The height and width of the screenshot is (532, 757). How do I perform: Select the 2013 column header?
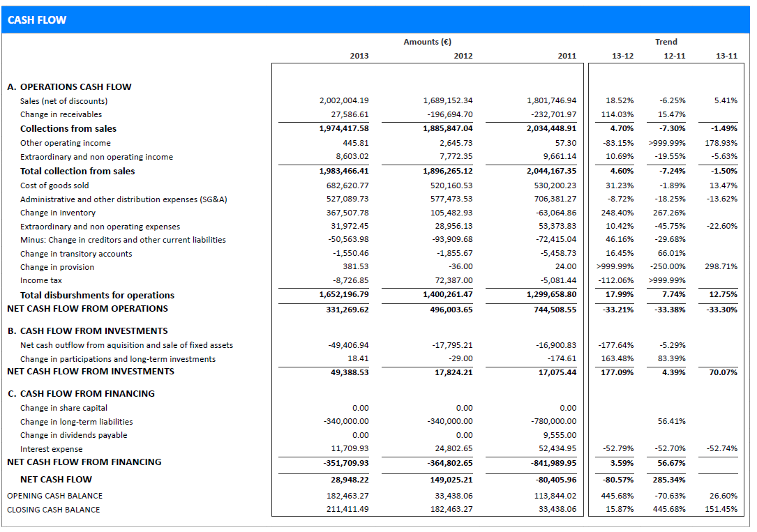tap(359, 56)
